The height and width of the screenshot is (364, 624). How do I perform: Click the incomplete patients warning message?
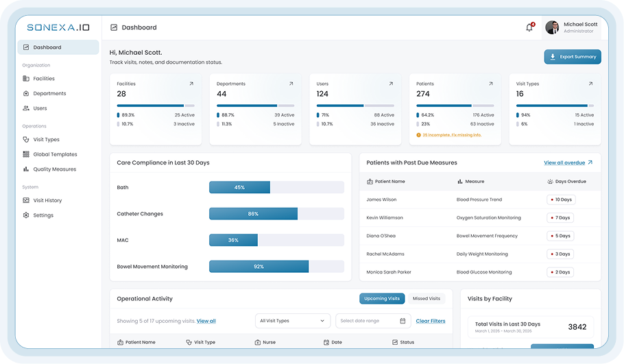(449, 135)
